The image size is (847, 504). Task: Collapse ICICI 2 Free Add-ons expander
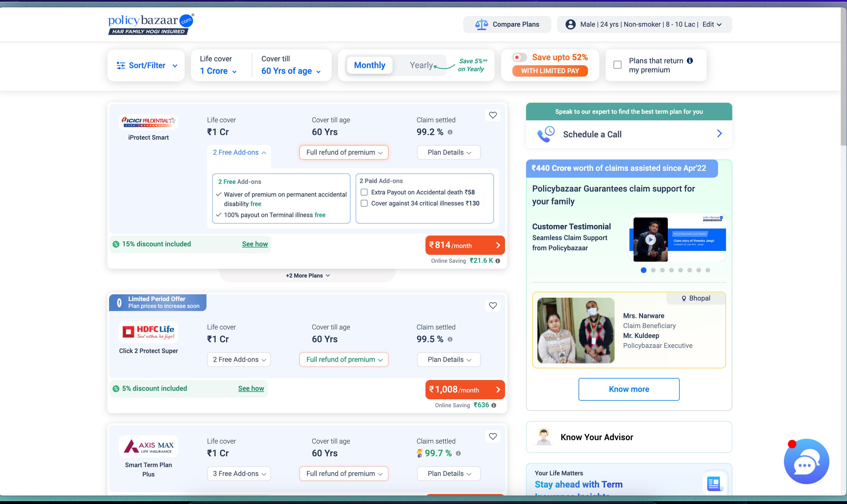coord(239,152)
